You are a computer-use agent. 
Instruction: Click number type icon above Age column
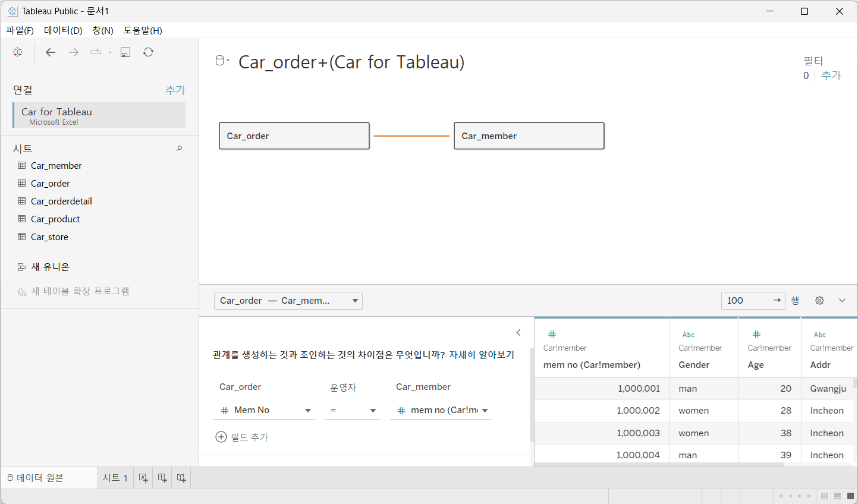[x=756, y=335]
